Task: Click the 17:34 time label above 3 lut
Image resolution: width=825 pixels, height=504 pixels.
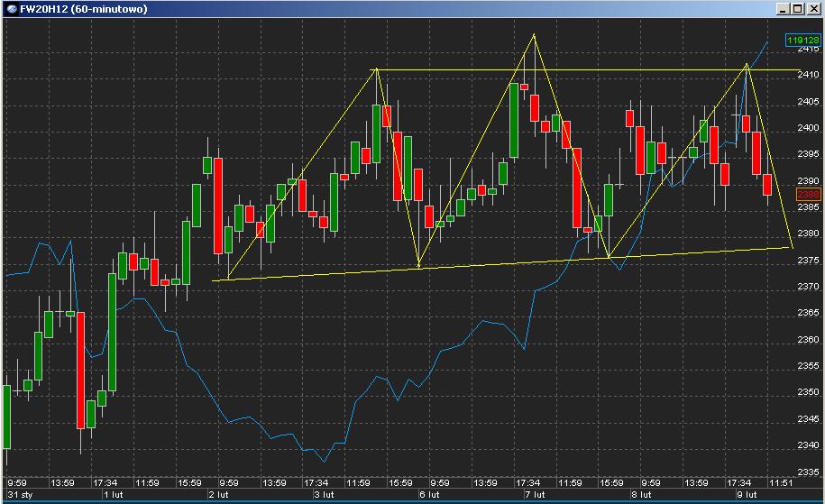Action: pos(316,482)
